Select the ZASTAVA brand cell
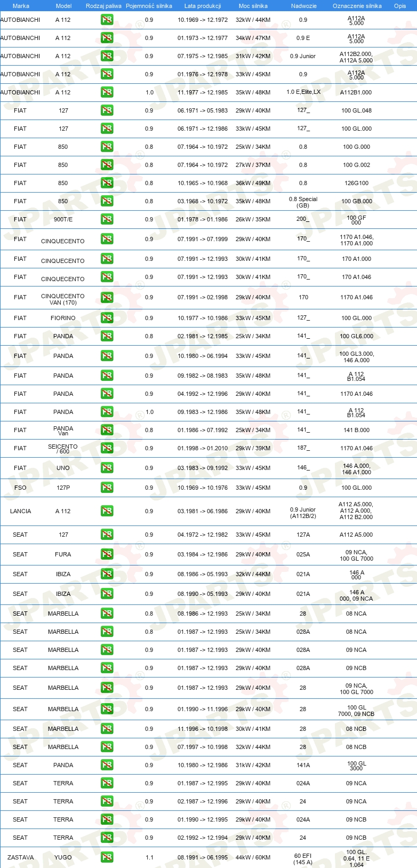 pos(20,857)
